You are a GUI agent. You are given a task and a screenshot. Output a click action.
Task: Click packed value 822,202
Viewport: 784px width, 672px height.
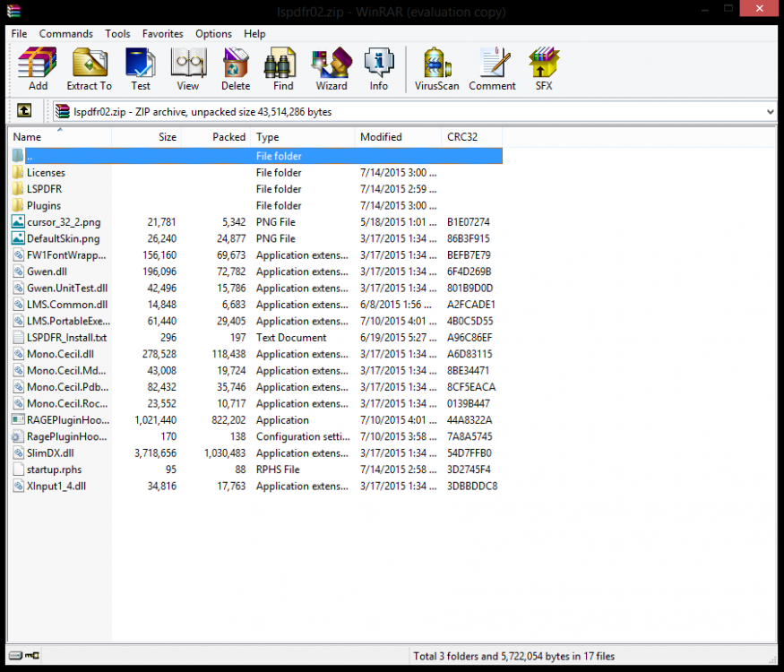(x=228, y=420)
